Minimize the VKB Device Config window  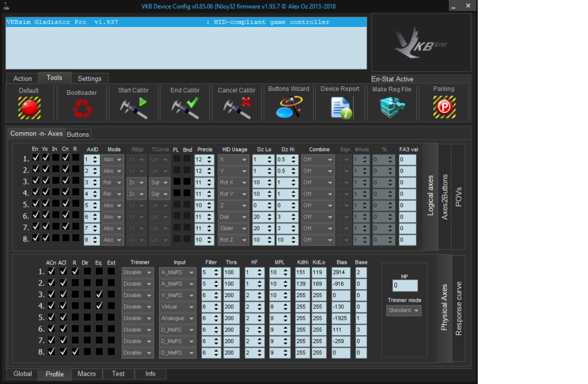click(454, 6)
